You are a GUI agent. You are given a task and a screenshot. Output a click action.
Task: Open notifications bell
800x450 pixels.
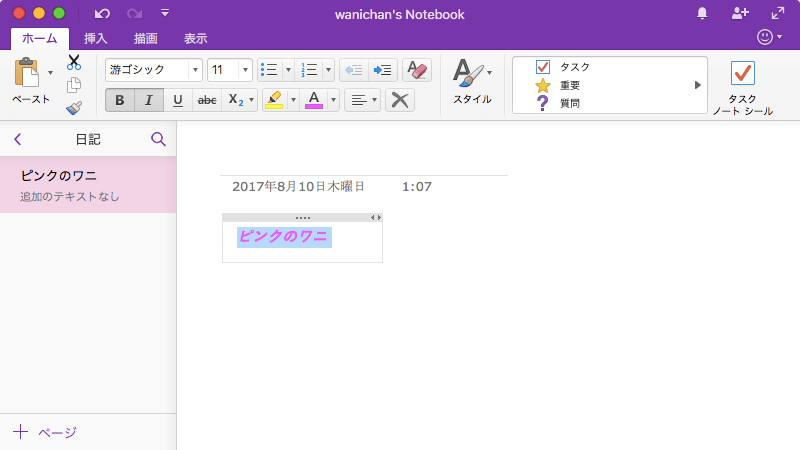(x=703, y=14)
